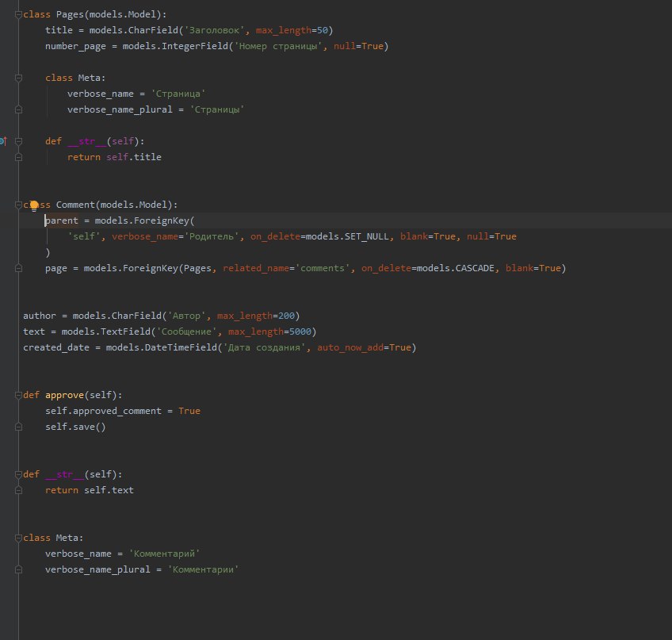
Task: Click 'Комментарии' plural string
Action: tap(203, 569)
